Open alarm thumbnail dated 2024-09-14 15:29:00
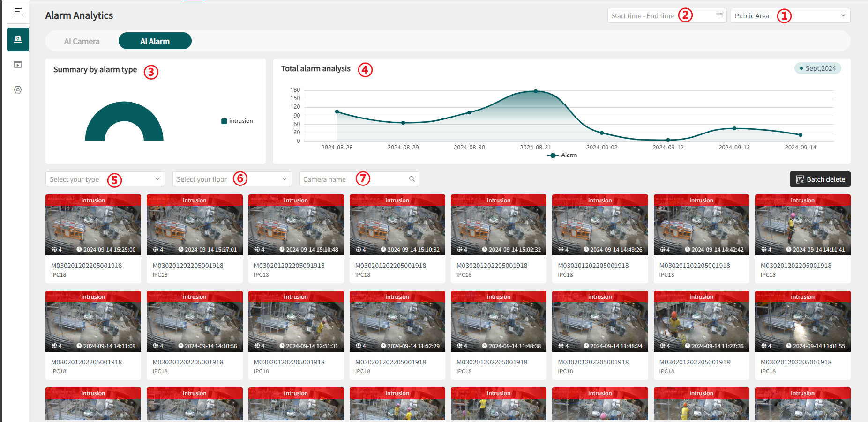This screenshot has height=422, width=868. (x=93, y=225)
